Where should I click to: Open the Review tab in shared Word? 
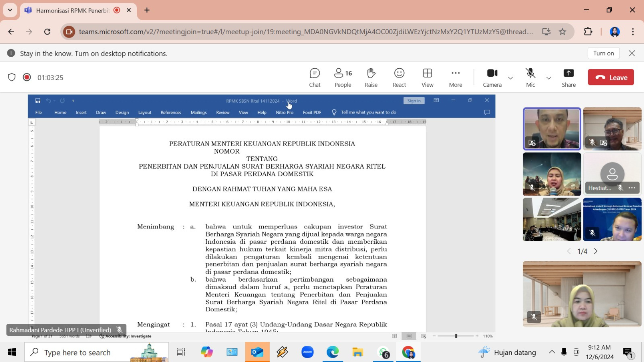coord(223,112)
